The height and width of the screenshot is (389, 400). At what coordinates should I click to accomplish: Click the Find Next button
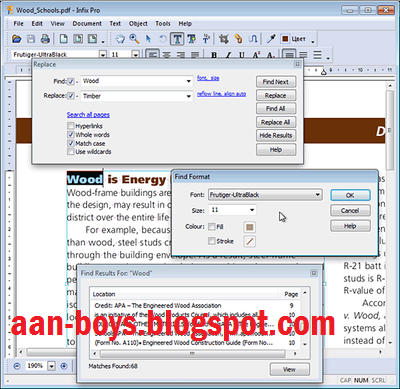click(x=276, y=82)
